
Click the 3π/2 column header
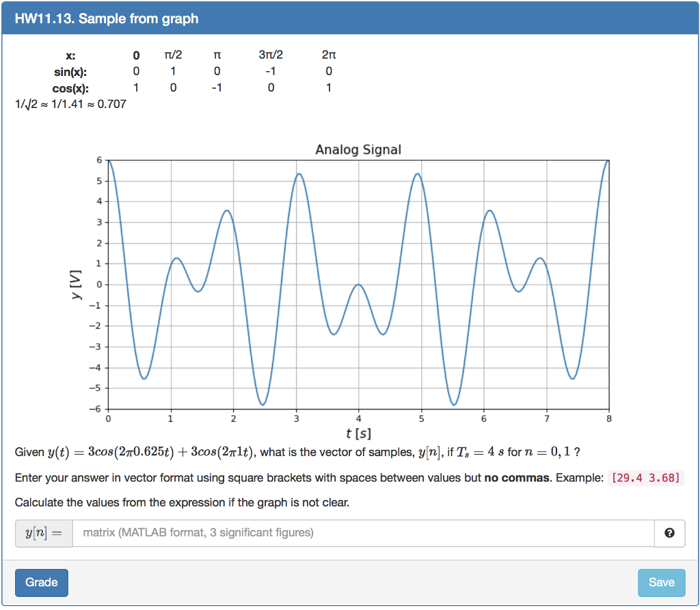pos(271,55)
